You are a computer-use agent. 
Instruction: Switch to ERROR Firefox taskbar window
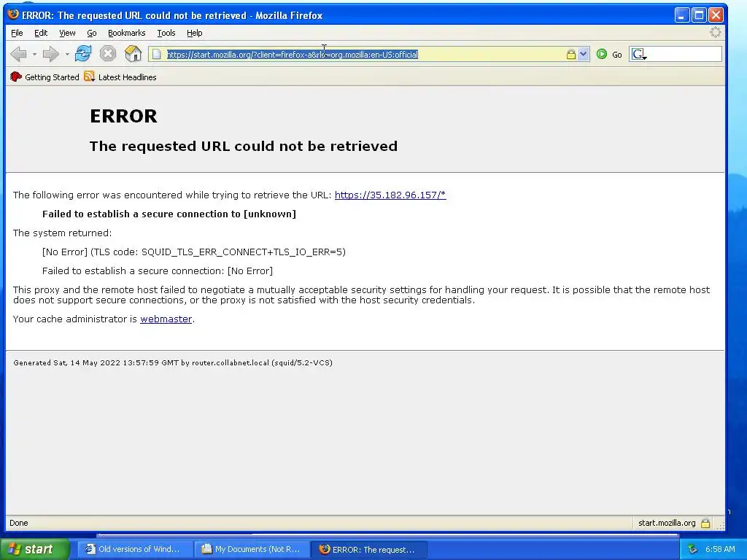(x=368, y=549)
